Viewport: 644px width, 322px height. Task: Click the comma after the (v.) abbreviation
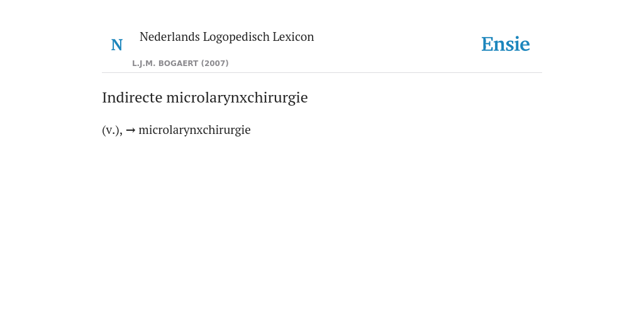pos(121,133)
